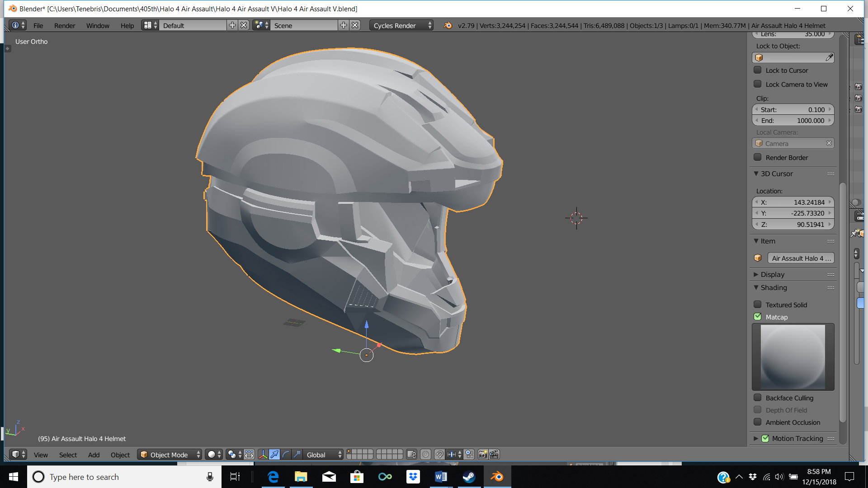Open the scene browse icon
Screen dimensions: 868x488
click(261, 25)
